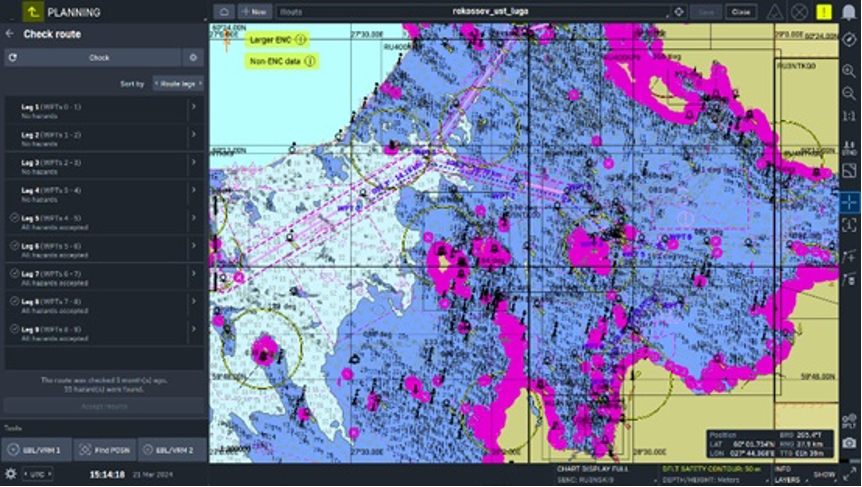The width and height of the screenshot is (862, 487).
Task: Expand Leg 4 details chevron
Action: [194, 190]
